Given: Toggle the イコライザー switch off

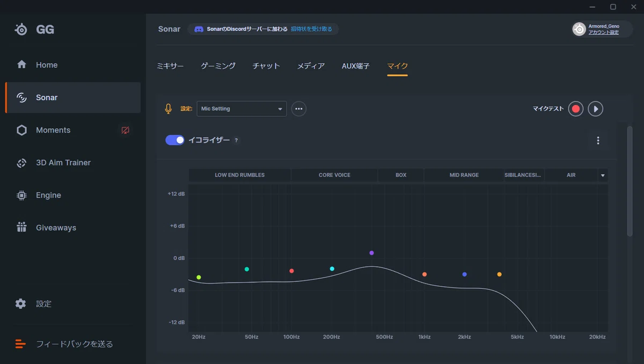Looking at the screenshot, I should pyautogui.click(x=175, y=140).
